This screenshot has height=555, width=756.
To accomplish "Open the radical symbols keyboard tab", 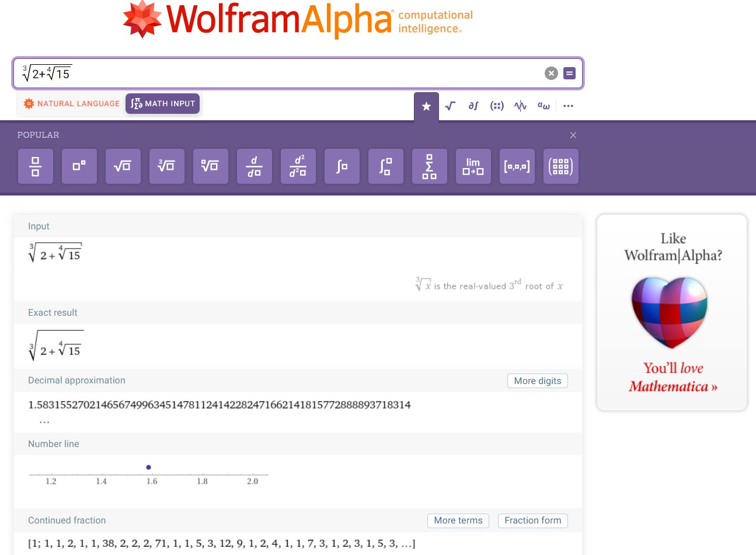I will coord(450,106).
